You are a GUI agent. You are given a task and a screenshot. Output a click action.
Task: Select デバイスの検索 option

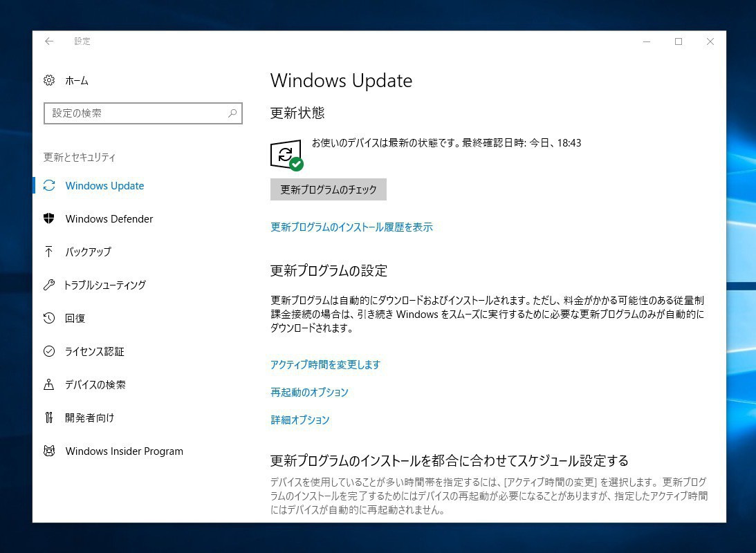95,385
